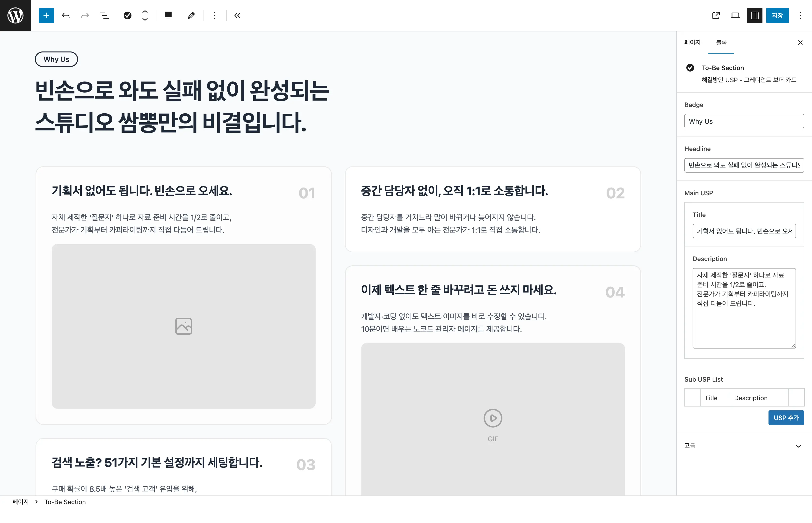
Task: Click the WordPress logo icon
Action: (15, 15)
